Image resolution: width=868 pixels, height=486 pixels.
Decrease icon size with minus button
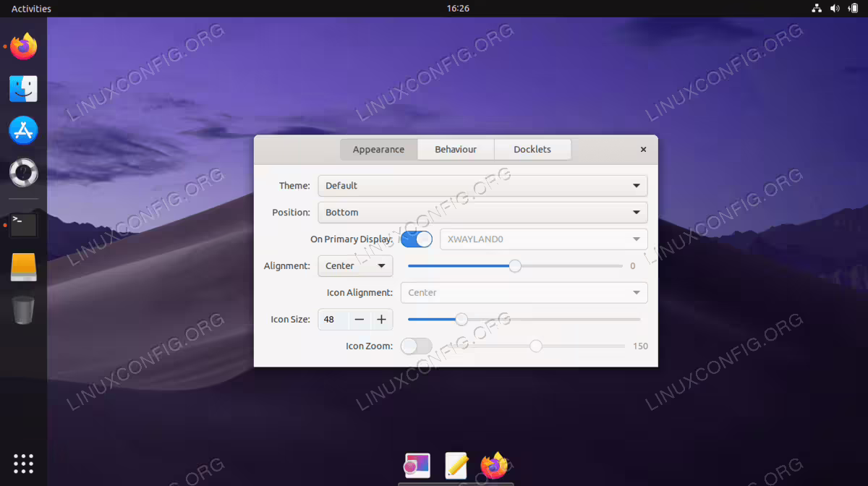coord(359,319)
